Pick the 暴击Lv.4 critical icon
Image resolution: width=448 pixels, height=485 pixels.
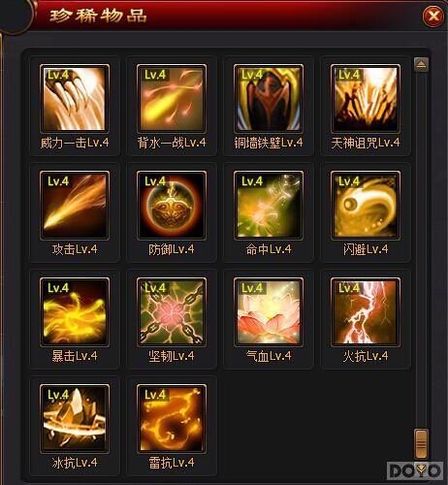[x=75, y=312]
